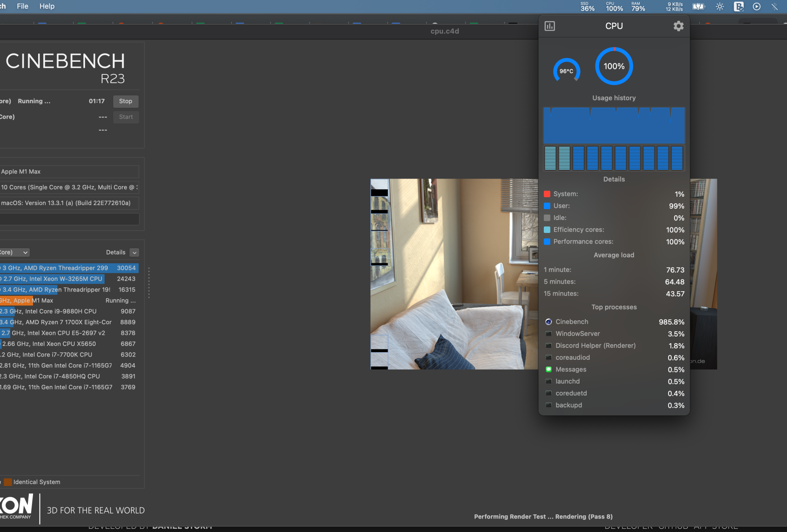Click the brightness sun icon in menu bar

720,6
